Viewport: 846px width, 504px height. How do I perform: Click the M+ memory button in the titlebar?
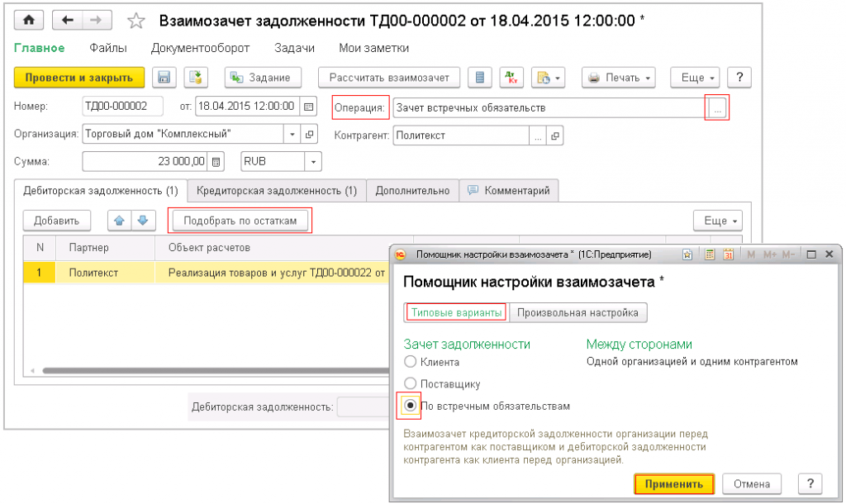click(x=769, y=254)
